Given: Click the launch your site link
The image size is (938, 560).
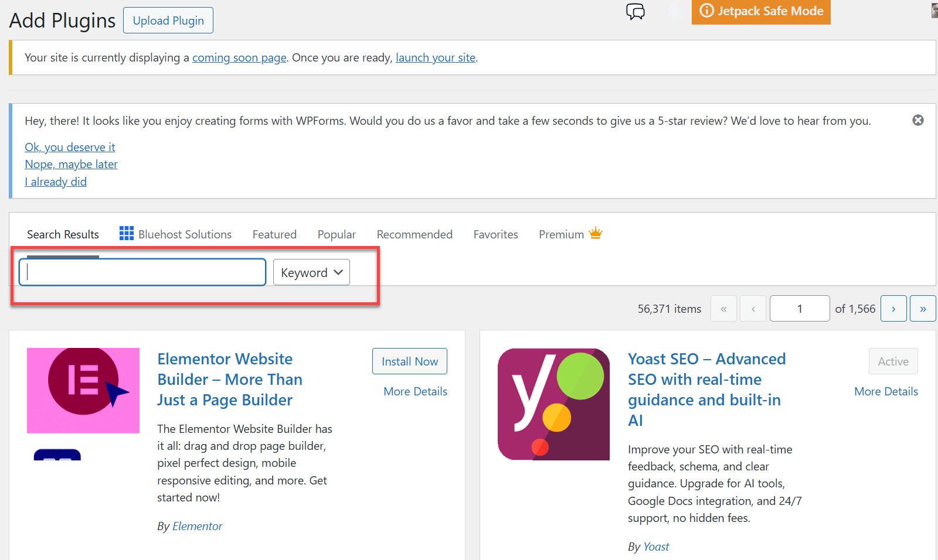Looking at the screenshot, I should (435, 57).
